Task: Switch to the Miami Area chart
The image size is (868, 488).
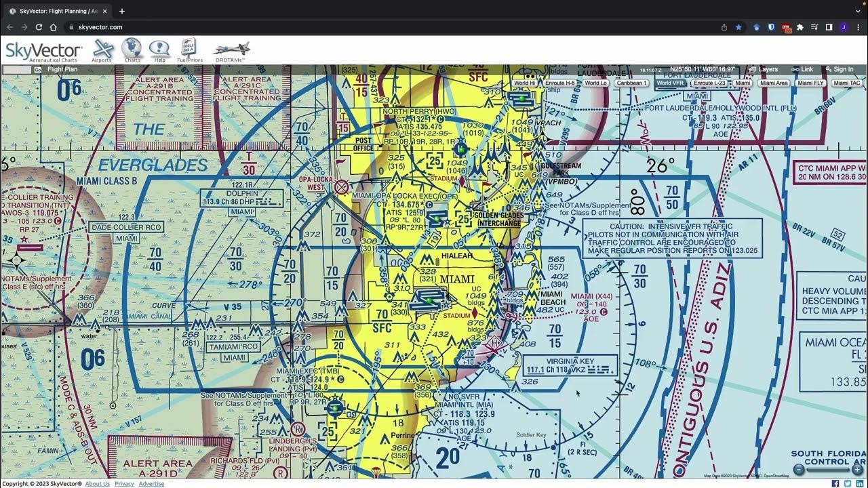Action: click(x=774, y=83)
